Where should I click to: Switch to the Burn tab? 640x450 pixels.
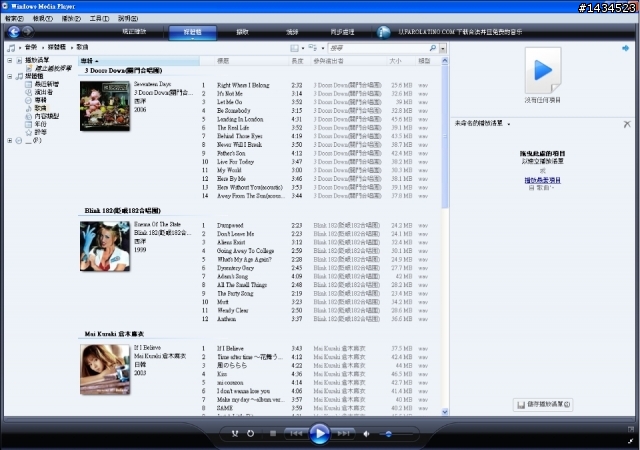pyautogui.click(x=292, y=32)
